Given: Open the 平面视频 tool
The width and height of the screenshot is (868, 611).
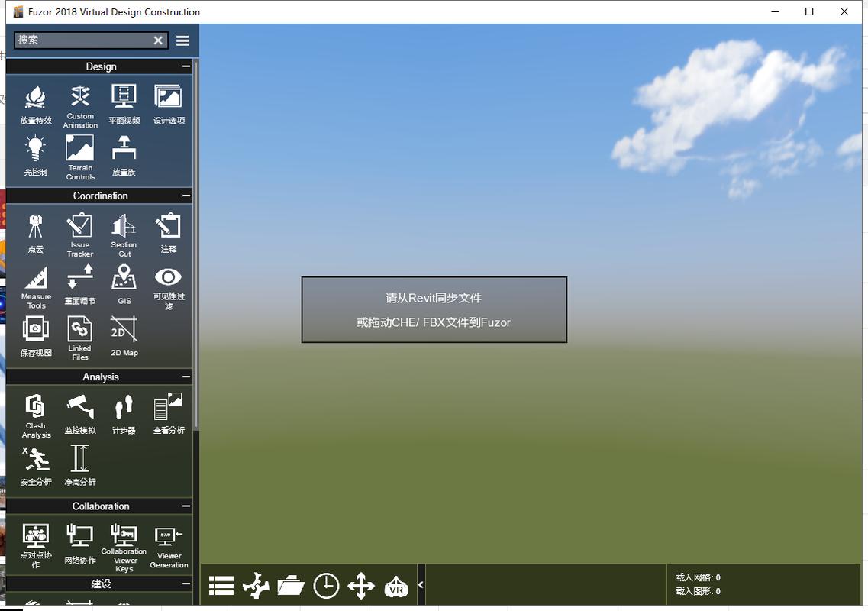Looking at the screenshot, I should (124, 104).
